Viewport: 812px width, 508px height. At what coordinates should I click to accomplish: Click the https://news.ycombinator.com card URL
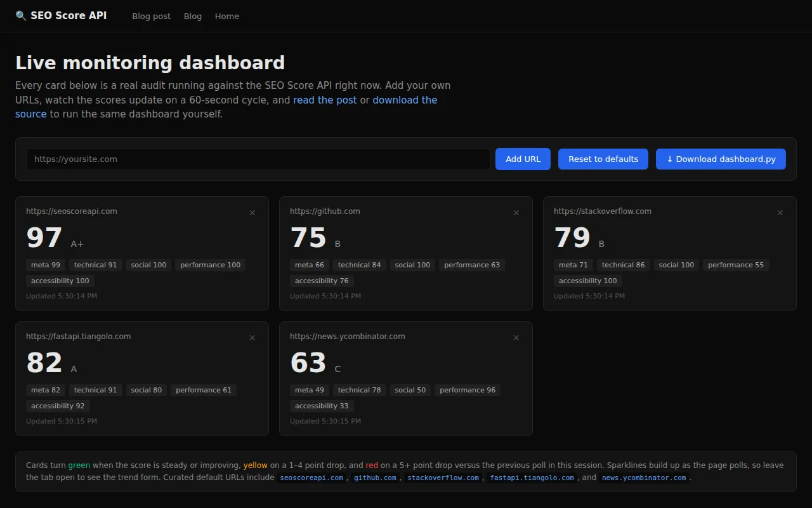(348, 337)
